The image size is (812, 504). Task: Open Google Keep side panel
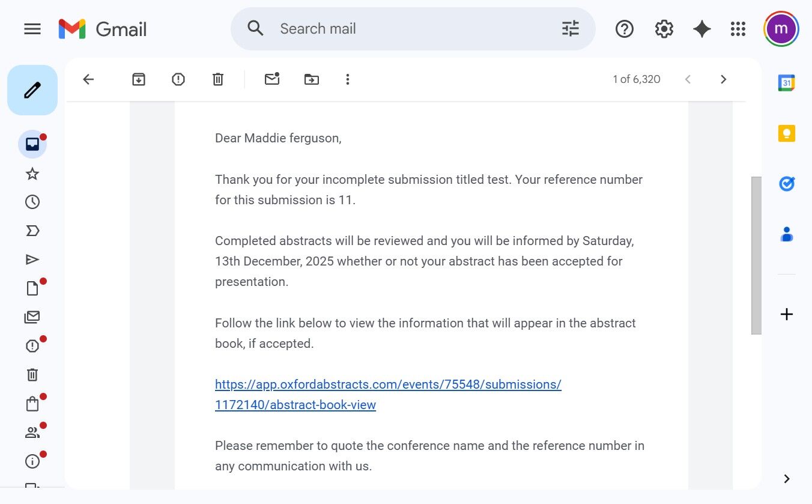[787, 133]
